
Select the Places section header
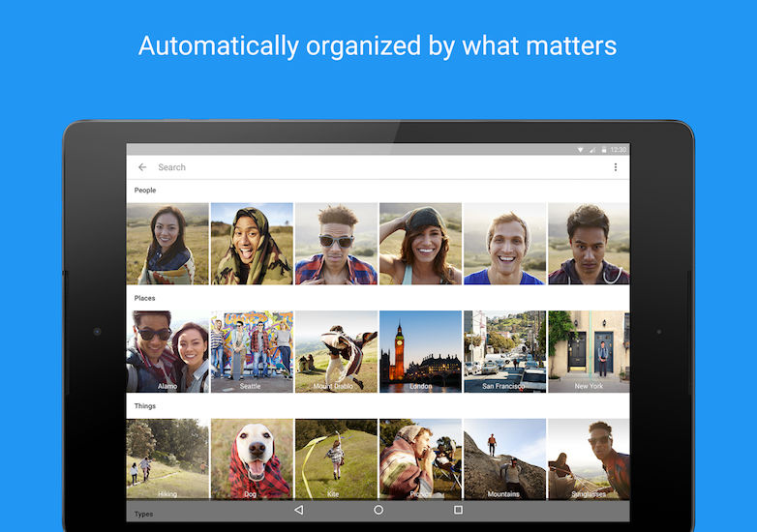click(x=144, y=298)
